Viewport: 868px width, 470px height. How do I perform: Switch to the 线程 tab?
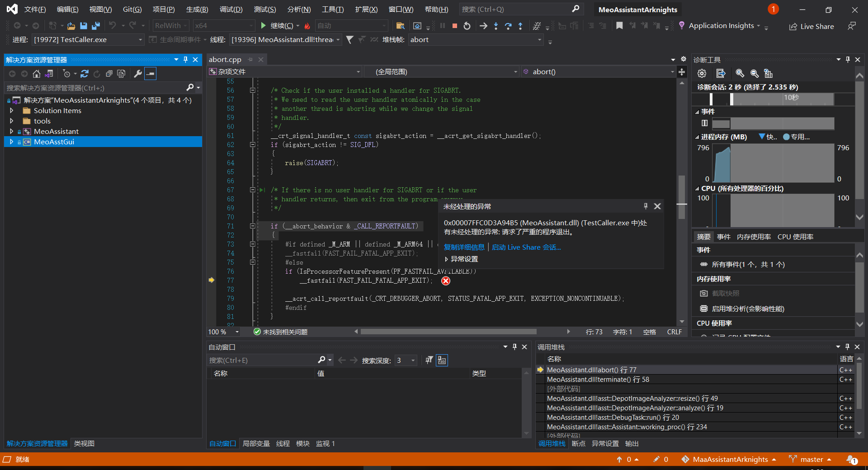283,443
